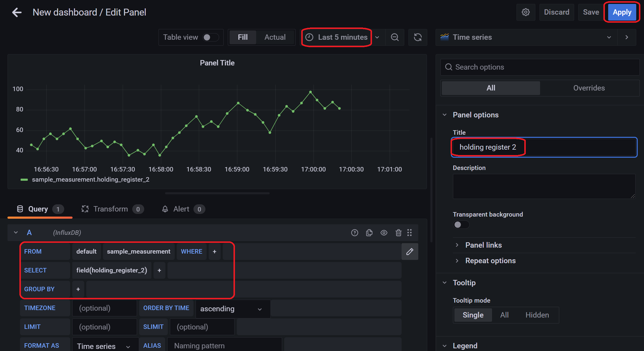Open the Overrides tab
The width and height of the screenshot is (644, 351).
coord(589,88)
